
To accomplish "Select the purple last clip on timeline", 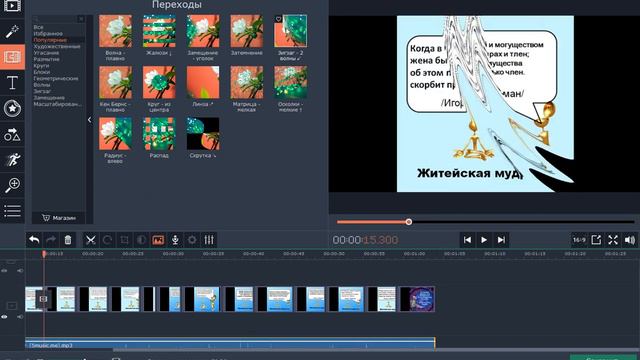I will pyautogui.click(x=417, y=299).
